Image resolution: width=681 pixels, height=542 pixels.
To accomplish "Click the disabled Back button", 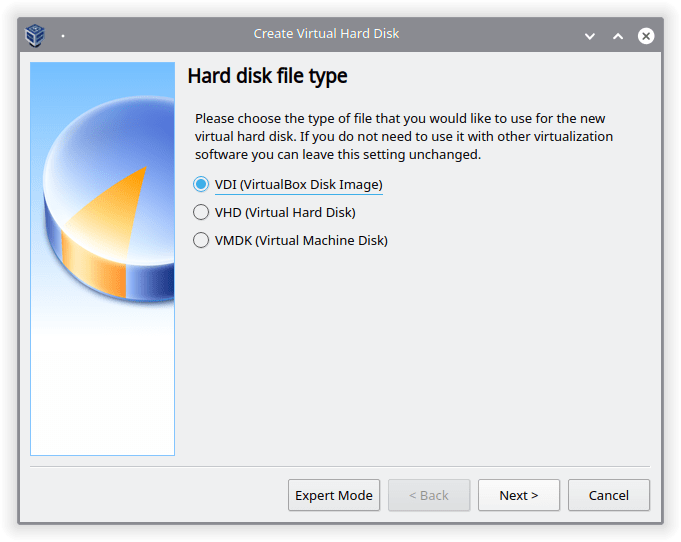I will (429, 495).
